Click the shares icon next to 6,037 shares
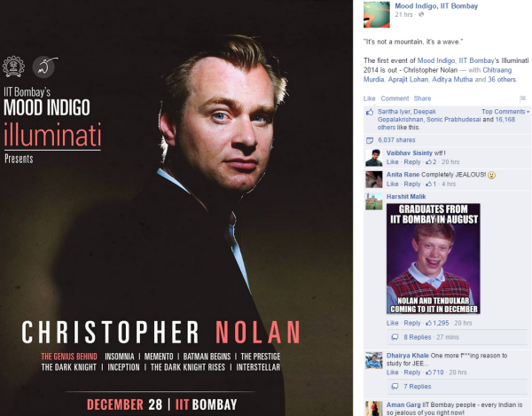The height and width of the screenshot is (416, 532). click(x=370, y=140)
